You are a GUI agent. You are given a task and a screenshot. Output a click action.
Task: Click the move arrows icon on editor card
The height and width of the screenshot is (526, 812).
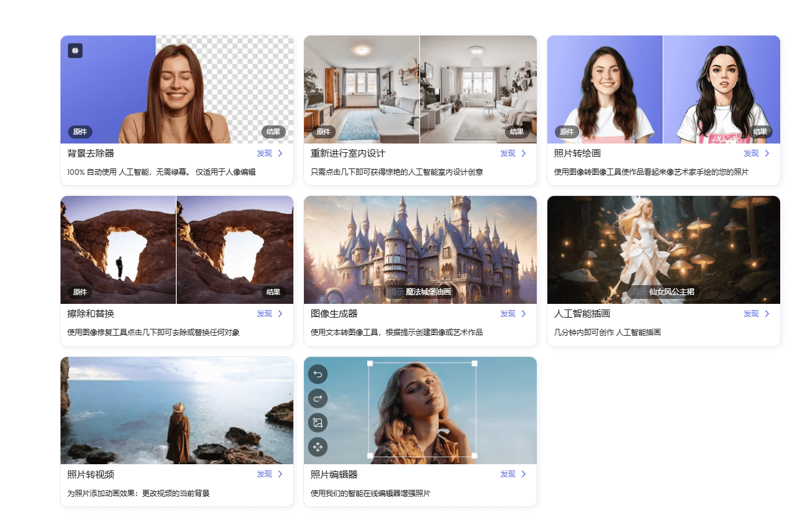pos(318,447)
